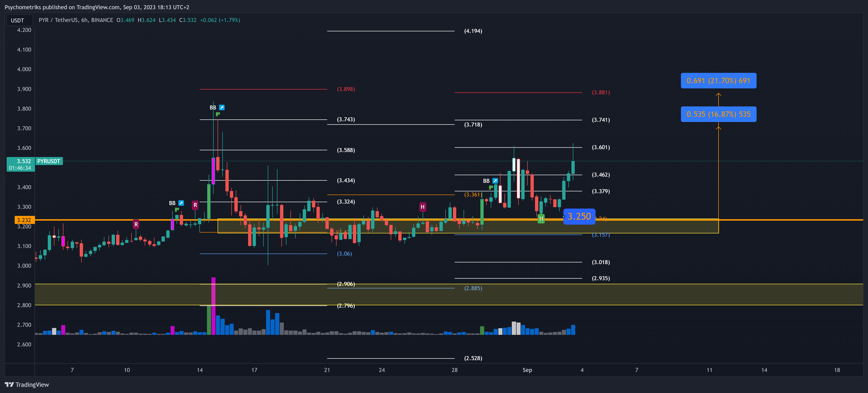Select the (3.588) level label

[346, 150]
